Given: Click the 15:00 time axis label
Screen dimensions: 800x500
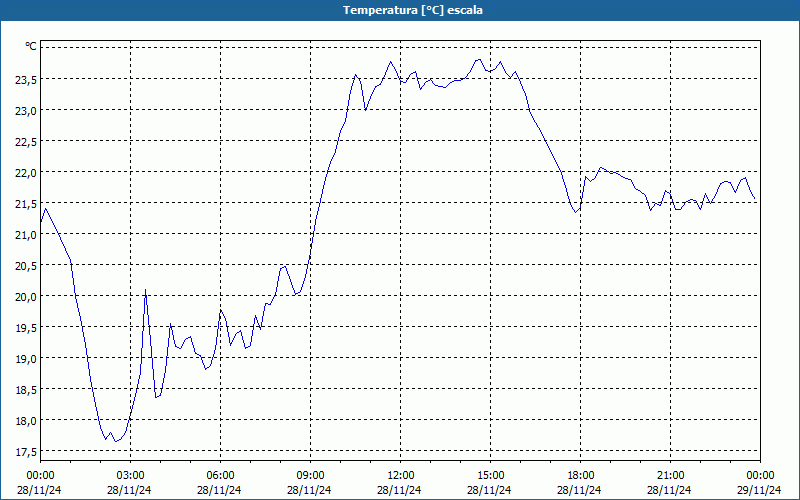Looking at the screenshot, I should pyautogui.click(x=490, y=476).
